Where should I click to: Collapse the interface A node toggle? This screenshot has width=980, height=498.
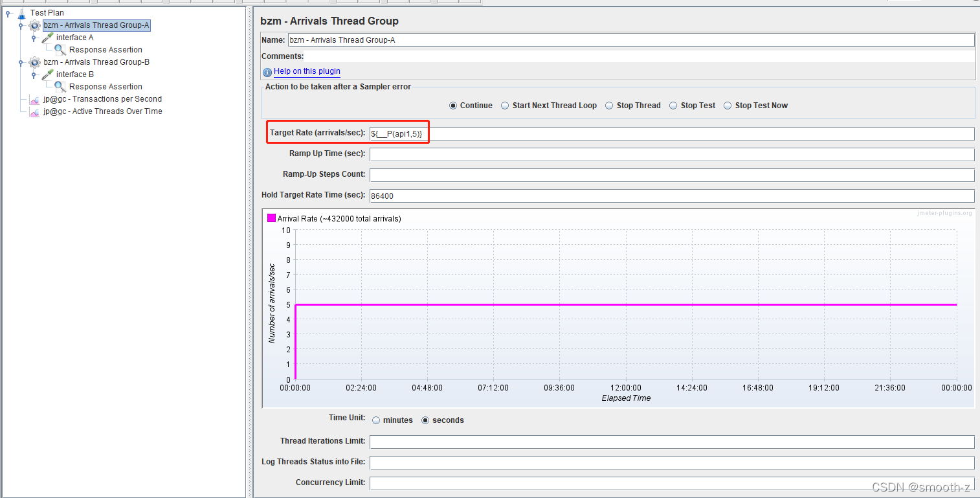[34, 38]
